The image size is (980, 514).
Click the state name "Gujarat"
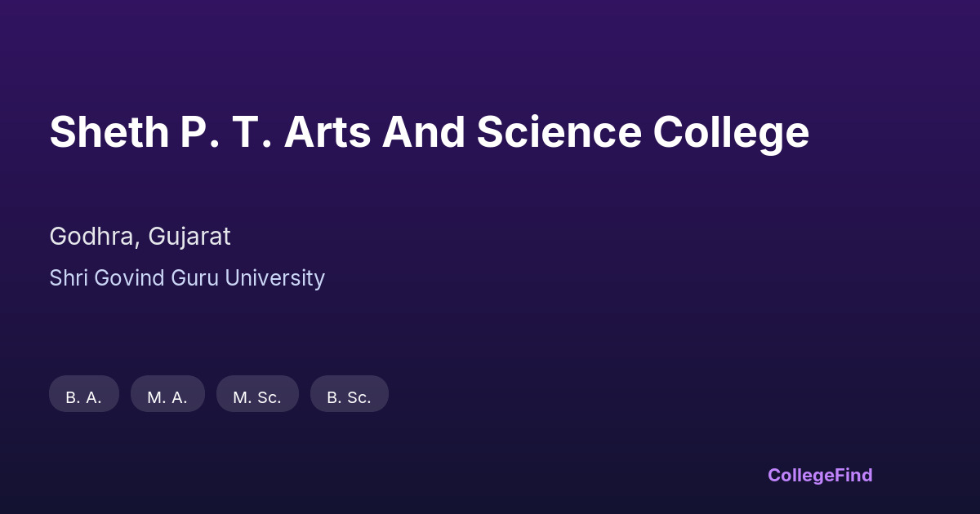click(x=189, y=237)
